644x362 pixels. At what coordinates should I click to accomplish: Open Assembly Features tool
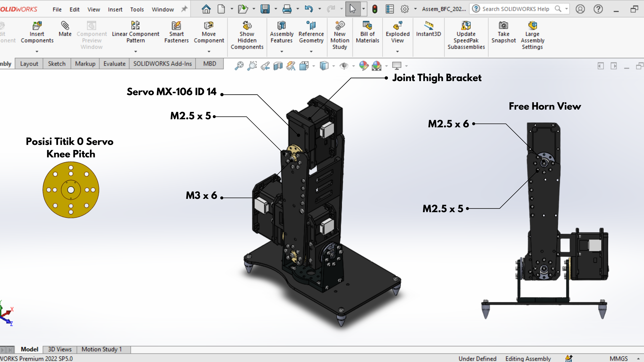click(x=282, y=32)
